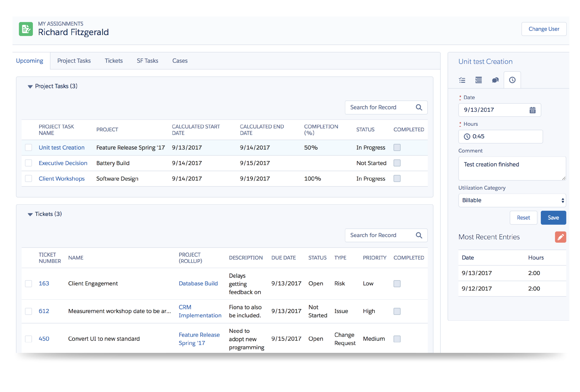Mark Client Workshops as completed

[397, 179]
